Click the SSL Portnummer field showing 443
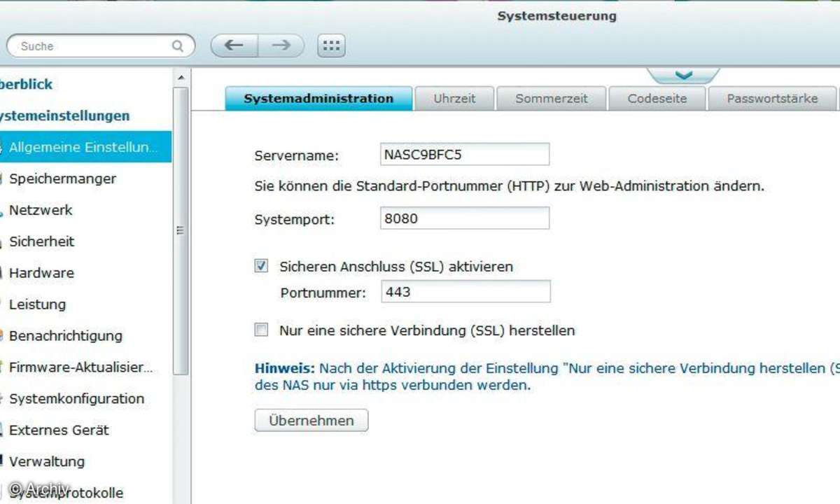840x504 pixels. (x=465, y=291)
